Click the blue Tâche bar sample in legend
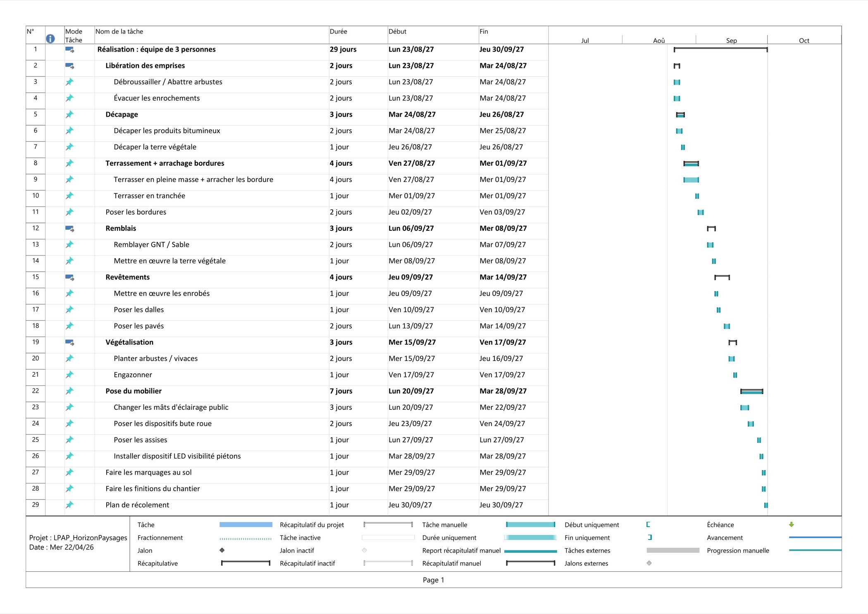868x614 pixels. coord(246,525)
